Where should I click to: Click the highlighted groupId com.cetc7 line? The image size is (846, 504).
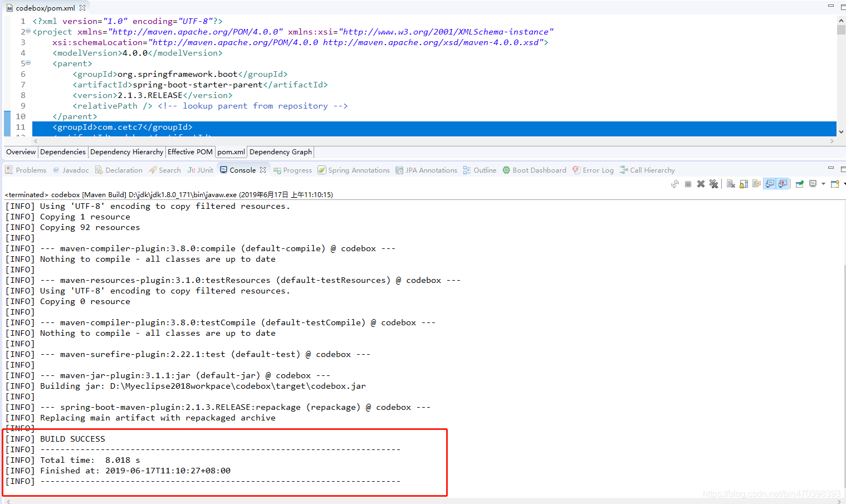point(434,127)
